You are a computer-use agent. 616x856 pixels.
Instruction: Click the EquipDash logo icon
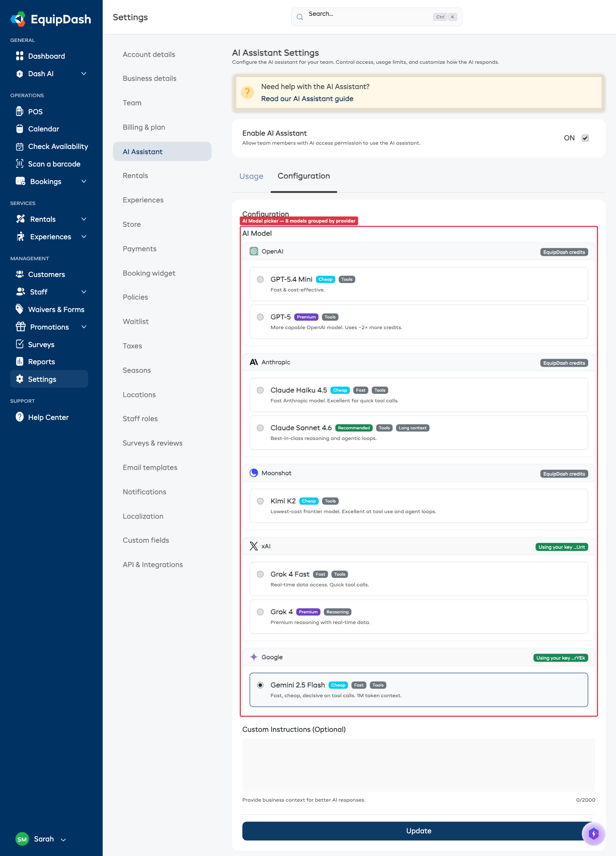pyautogui.click(x=18, y=19)
